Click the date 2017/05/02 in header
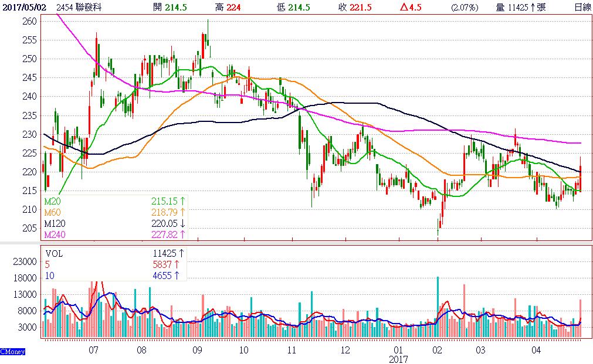This screenshot has height=364, width=593. [x=24, y=8]
